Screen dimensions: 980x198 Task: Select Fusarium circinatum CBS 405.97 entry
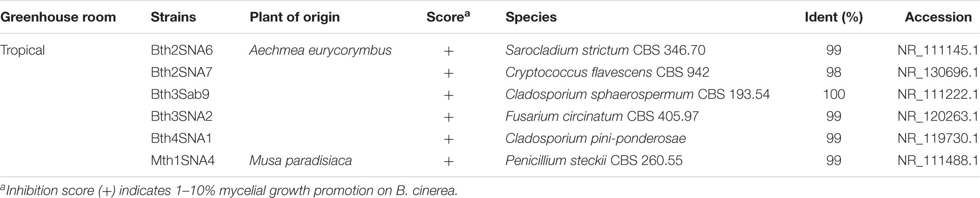pos(602,116)
